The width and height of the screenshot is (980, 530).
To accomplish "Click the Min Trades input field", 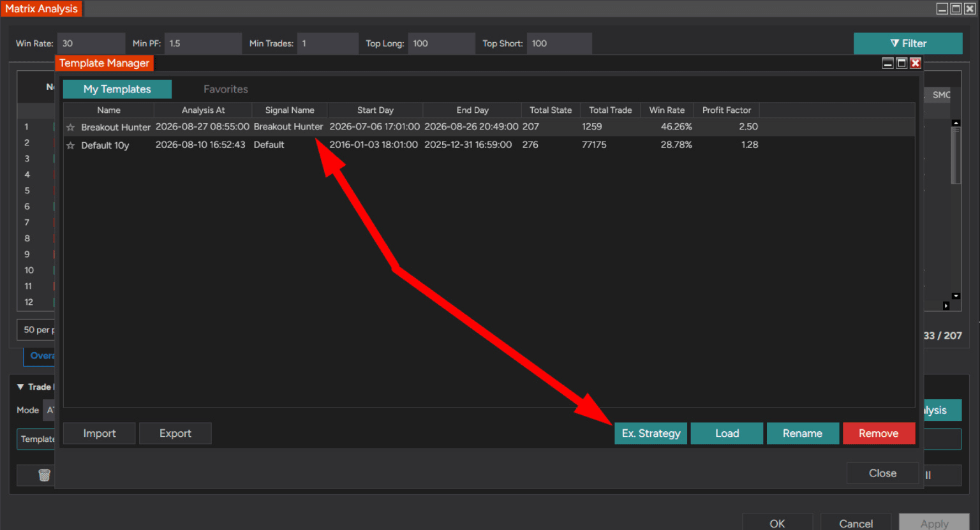I will pyautogui.click(x=328, y=43).
